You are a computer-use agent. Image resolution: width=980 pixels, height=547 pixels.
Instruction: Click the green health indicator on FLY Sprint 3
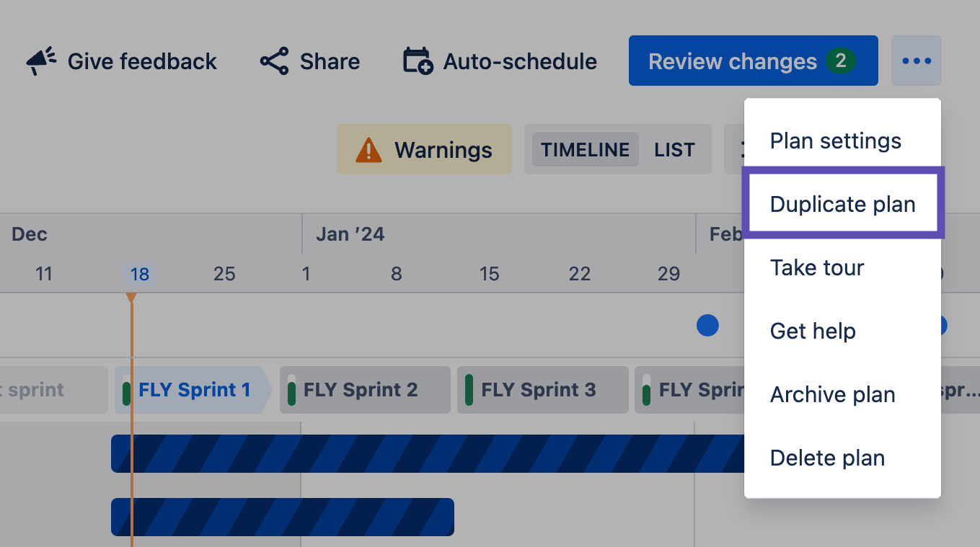pyautogui.click(x=469, y=389)
